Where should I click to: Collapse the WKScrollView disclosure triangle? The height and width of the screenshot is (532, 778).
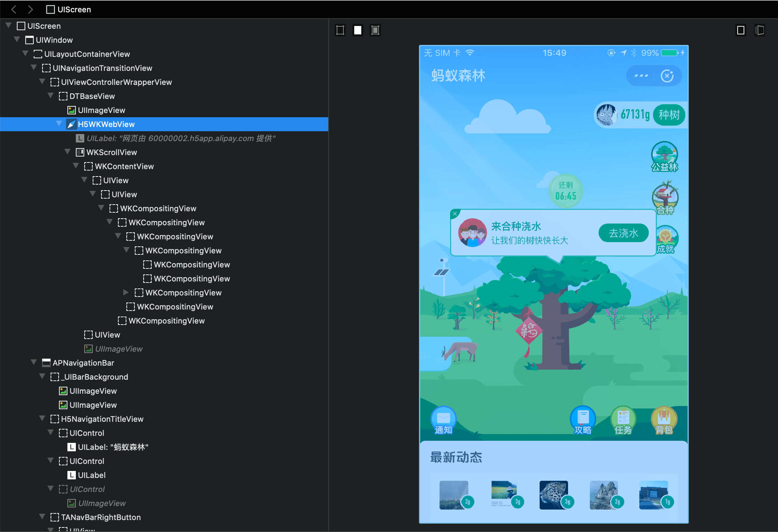67,152
